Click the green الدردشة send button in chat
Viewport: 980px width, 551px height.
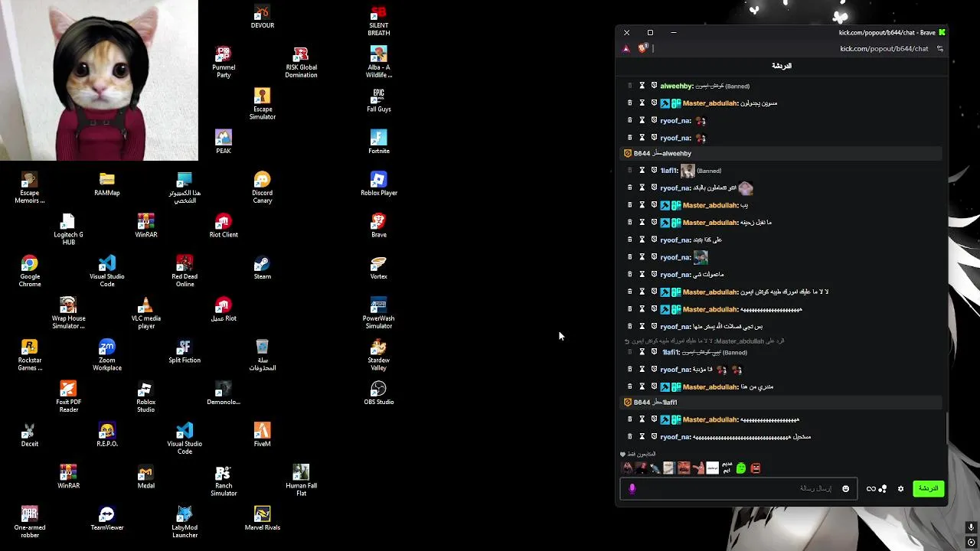coord(928,488)
